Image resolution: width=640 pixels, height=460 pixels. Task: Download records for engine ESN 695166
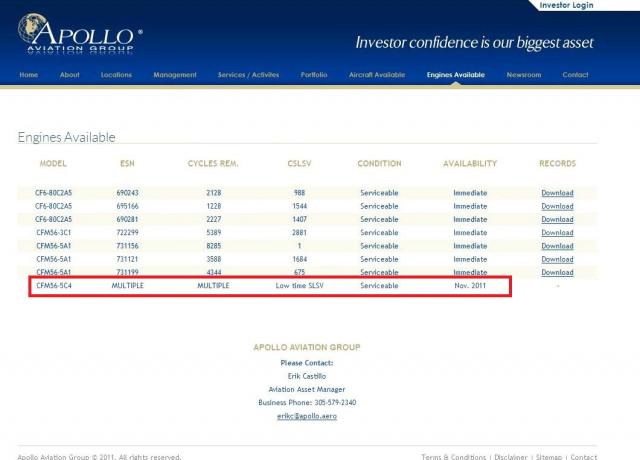coord(557,206)
